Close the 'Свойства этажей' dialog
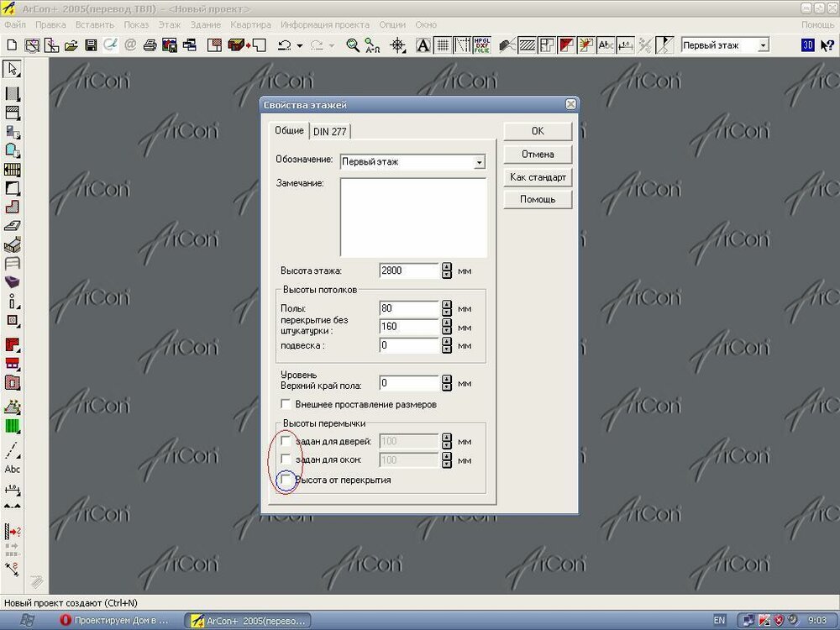Viewport: 840px width, 630px height. (571, 104)
